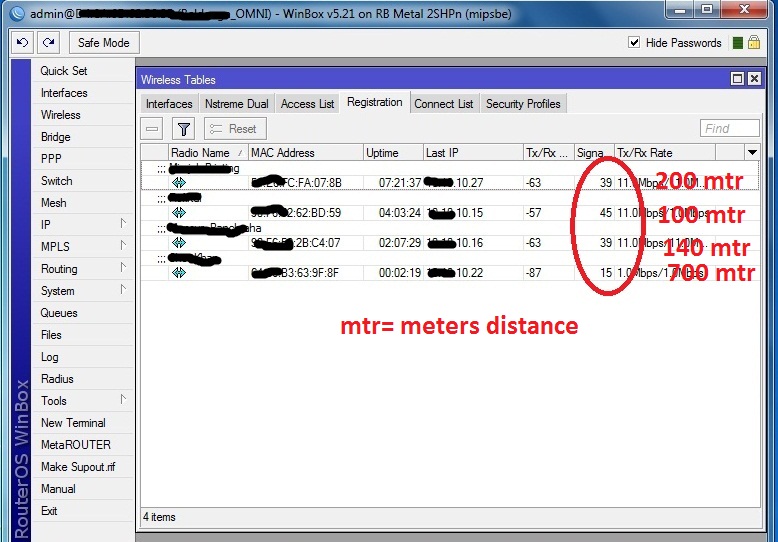This screenshot has height=542, width=778.
Task: Open Queues menu item
Action: pyautogui.click(x=59, y=313)
